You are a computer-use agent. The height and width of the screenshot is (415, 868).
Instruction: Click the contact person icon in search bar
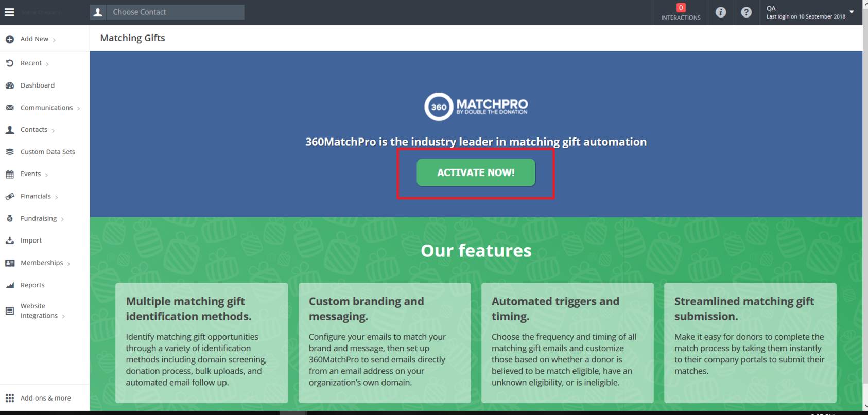[x=98, y=12]
